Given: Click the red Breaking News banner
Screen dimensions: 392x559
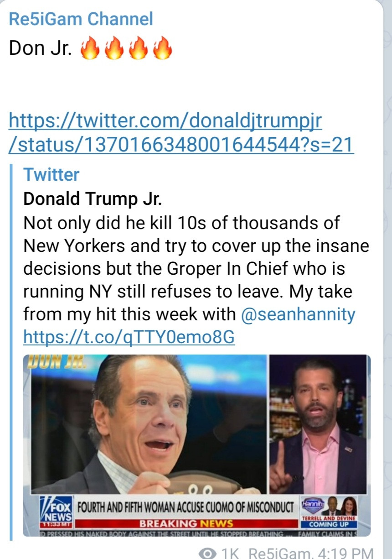Looking at the screenshot, I should pyautogui.click(x=186, y=523).
